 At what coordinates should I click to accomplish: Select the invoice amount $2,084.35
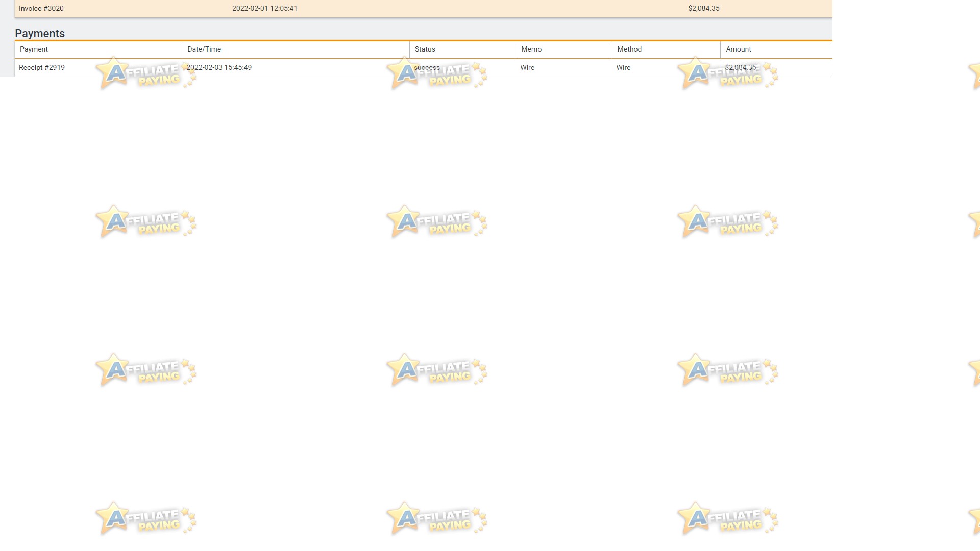[704, 9]
